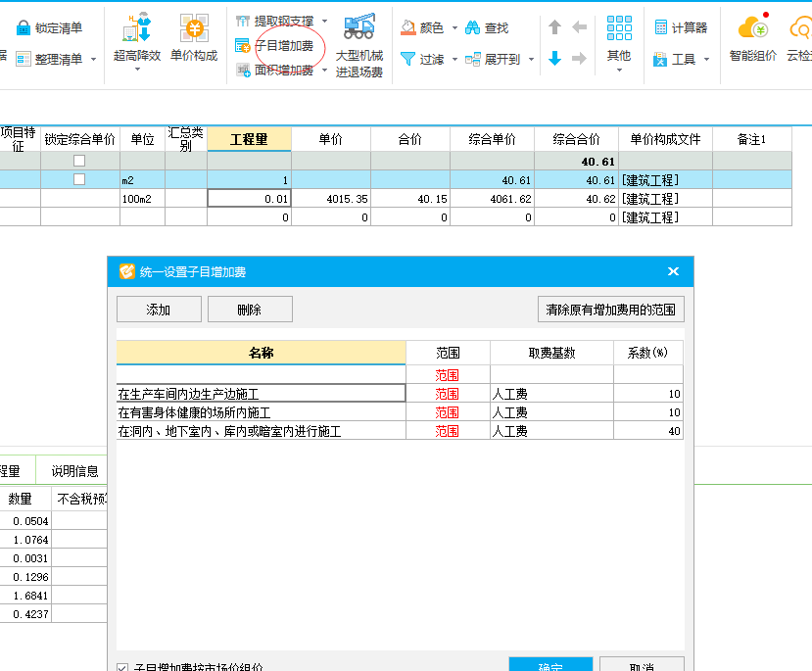Click the left arrow icon
Screen dimensions: 812x671
point(580,26)
